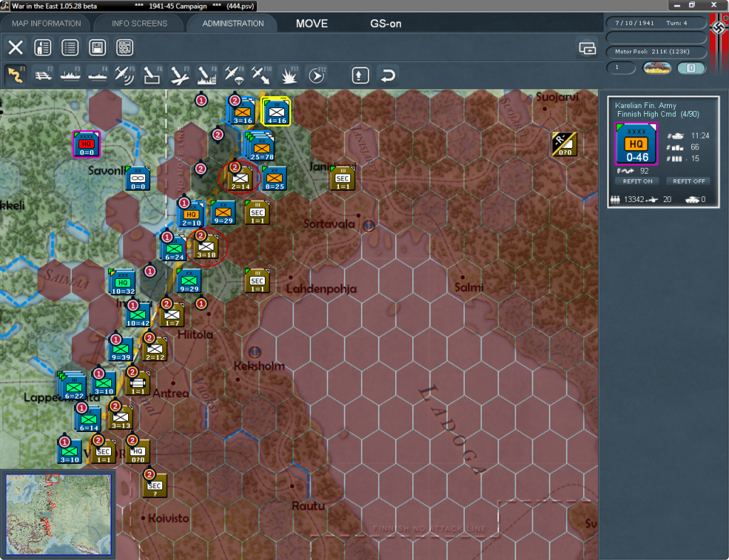This screenshot has width=729, height=560.
Task: Select the F11 build fortification mode icon
Action: click(289, 75)
